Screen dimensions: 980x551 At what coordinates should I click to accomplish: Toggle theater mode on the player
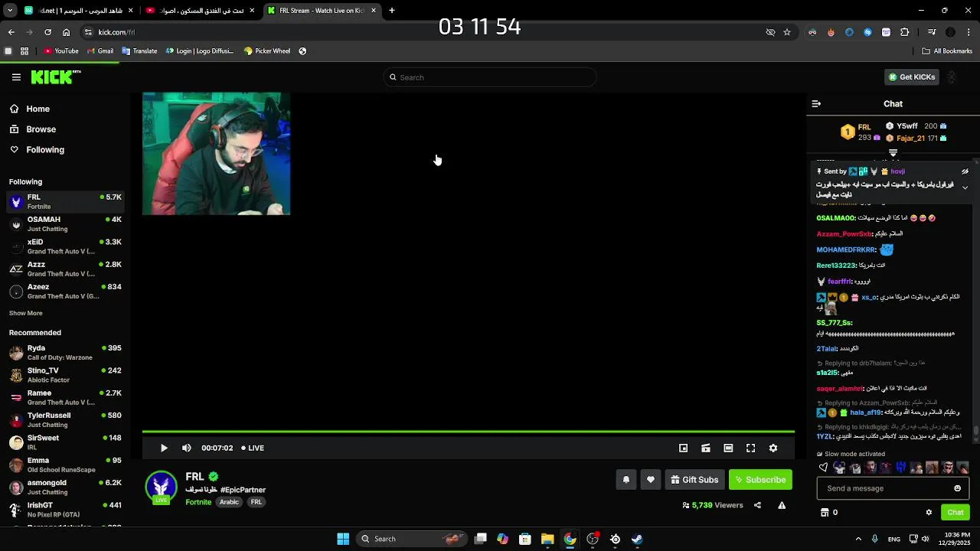tap(728, 448)
